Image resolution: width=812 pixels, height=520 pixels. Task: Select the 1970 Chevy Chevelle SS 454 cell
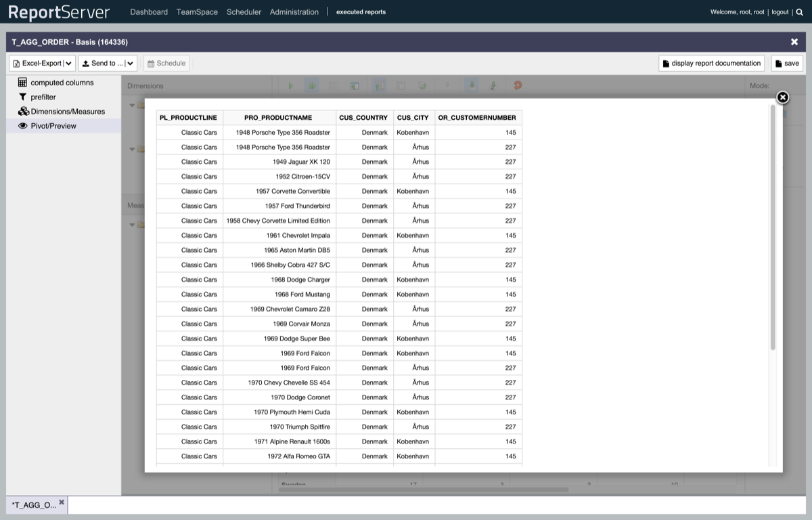279,383
